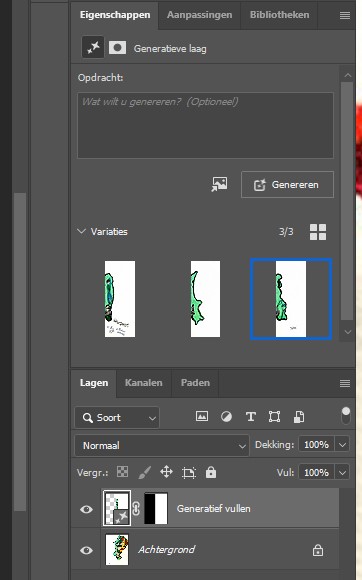Switch to the Paden tab

[195, 383]
